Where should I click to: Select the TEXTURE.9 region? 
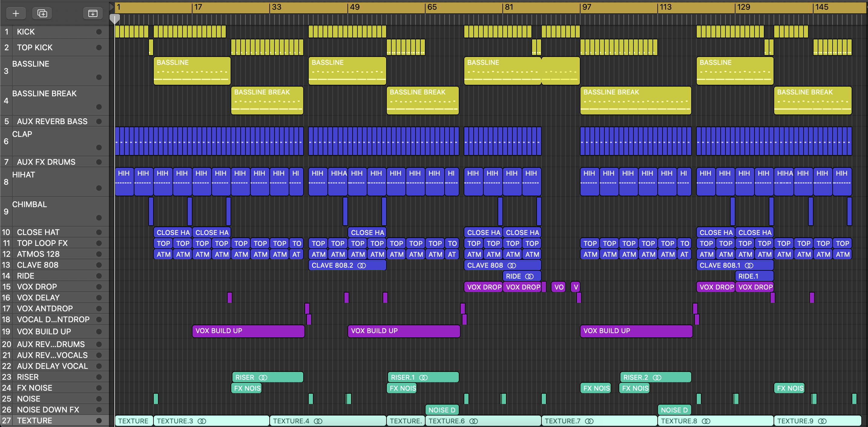(x=817, y=421)
